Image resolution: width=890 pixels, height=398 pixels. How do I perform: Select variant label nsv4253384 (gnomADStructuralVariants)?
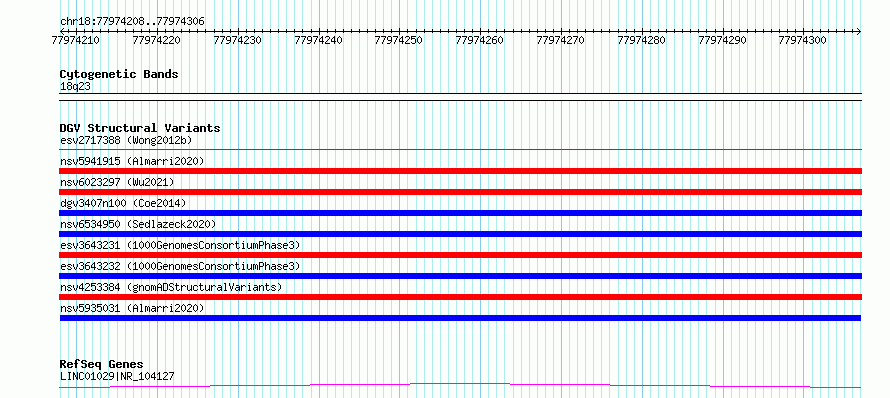point(171,287)
